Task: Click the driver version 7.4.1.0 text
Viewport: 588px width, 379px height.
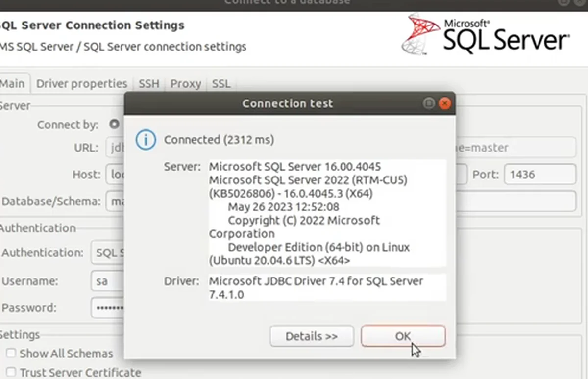Action: (x=226, y=295)
